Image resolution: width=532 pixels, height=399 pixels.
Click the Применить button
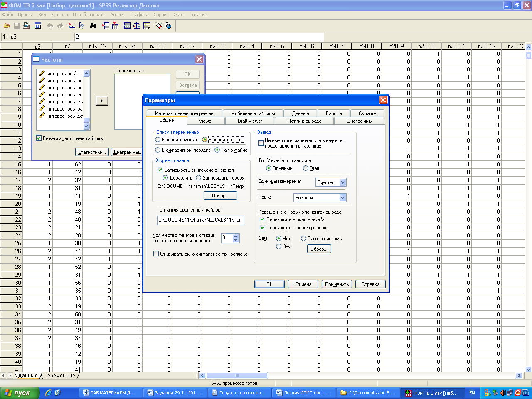tap(337, 284)
